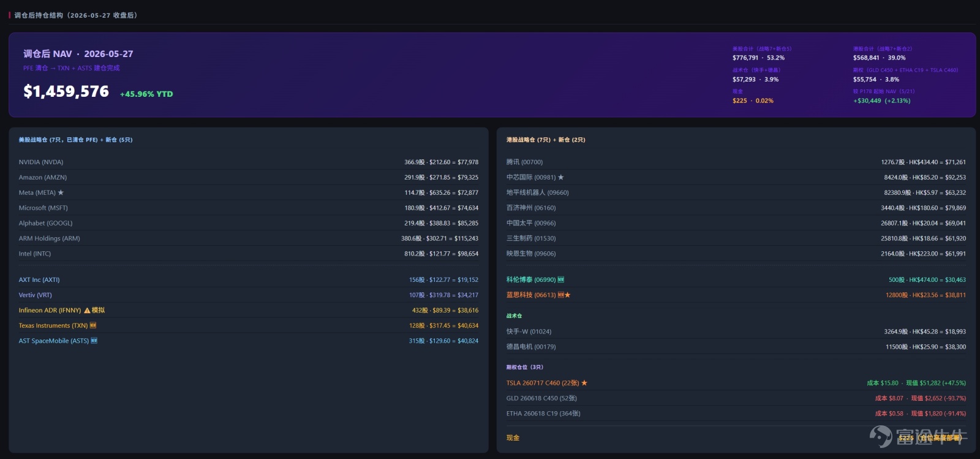Click the NEW badge after AST SpaceMobile (ASTS)
The image size is (980, 459).
tap(94, 341)
